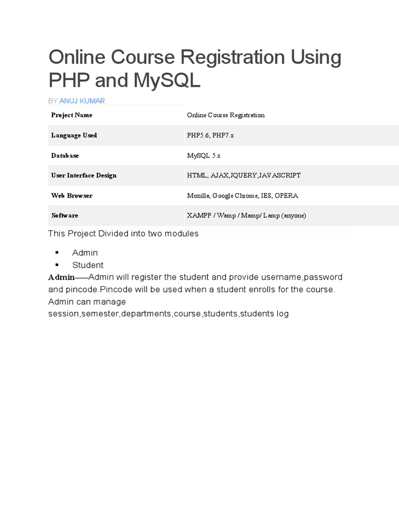
Task: Click the square bullet beside Admin
Action: pos(57,252)
